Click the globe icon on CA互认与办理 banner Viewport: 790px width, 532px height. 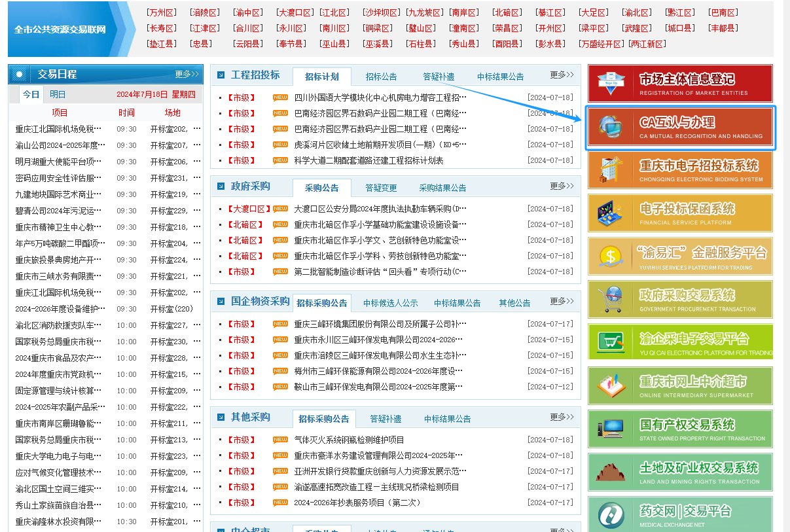pyautogui.click(x=610, y=128)
